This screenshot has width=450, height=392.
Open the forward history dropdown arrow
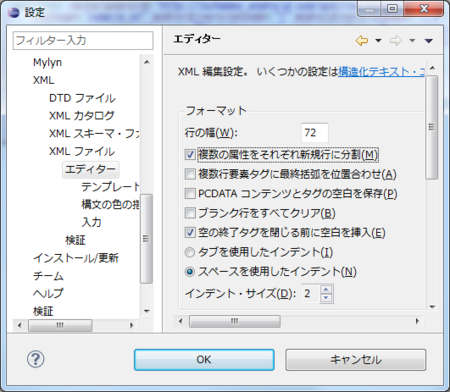tap(412, 41)
